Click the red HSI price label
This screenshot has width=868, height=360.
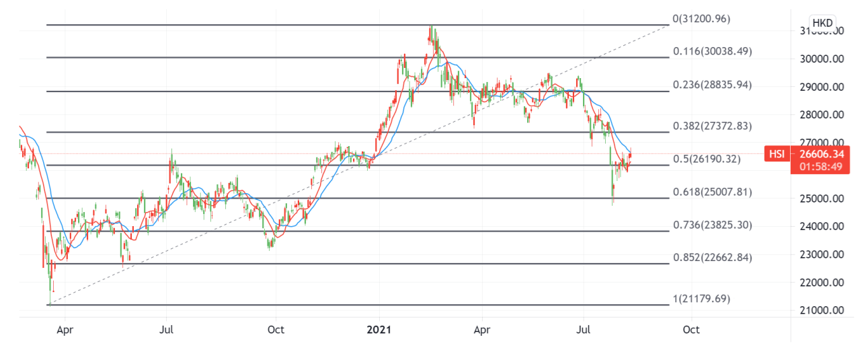coord(777,154)
